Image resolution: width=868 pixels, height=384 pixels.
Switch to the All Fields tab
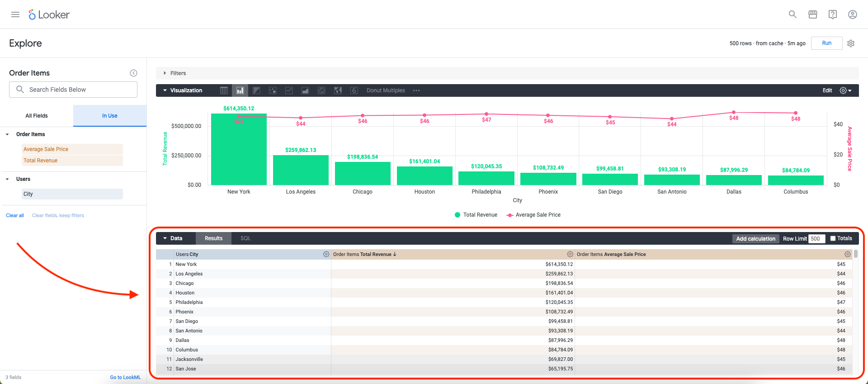(37, 116)
